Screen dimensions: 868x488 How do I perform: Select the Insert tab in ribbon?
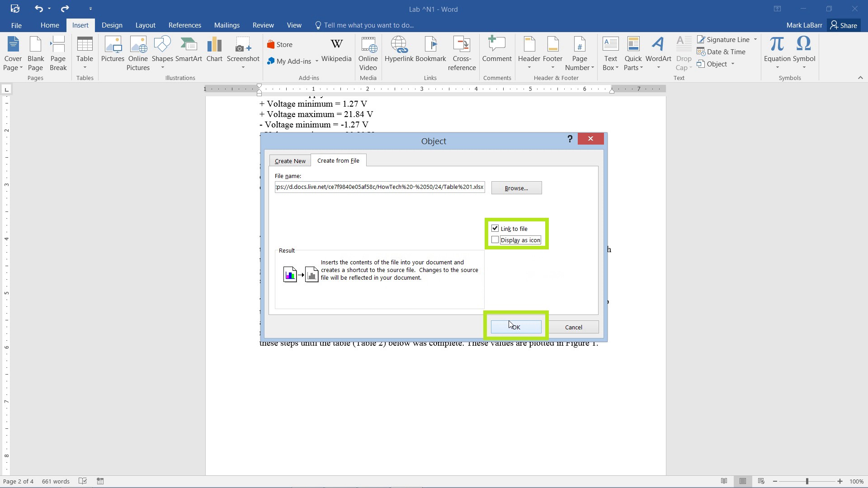pos(80,25)
